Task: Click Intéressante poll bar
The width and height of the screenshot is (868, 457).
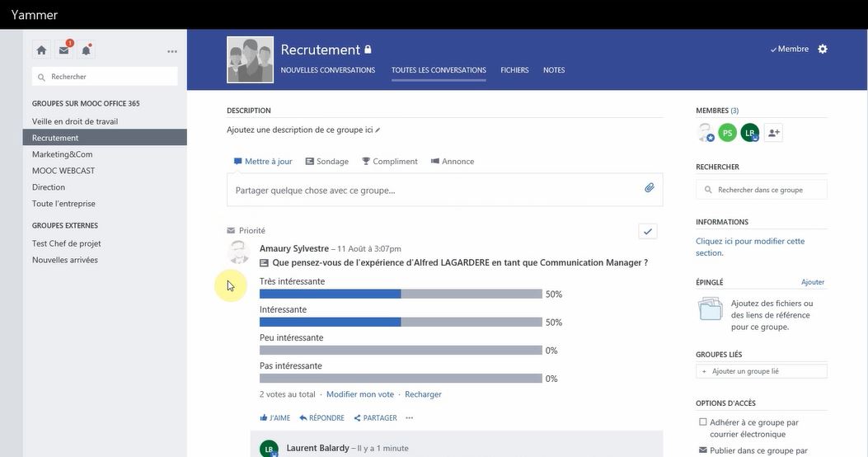Action: pyautogui.click(x=401, y=322)
